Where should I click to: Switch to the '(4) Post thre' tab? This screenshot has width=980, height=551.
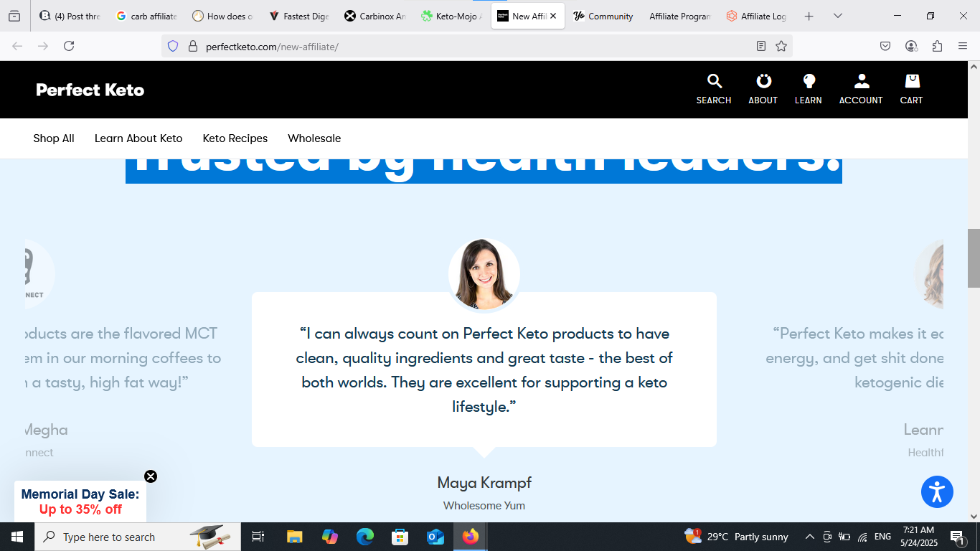point(70,16)
